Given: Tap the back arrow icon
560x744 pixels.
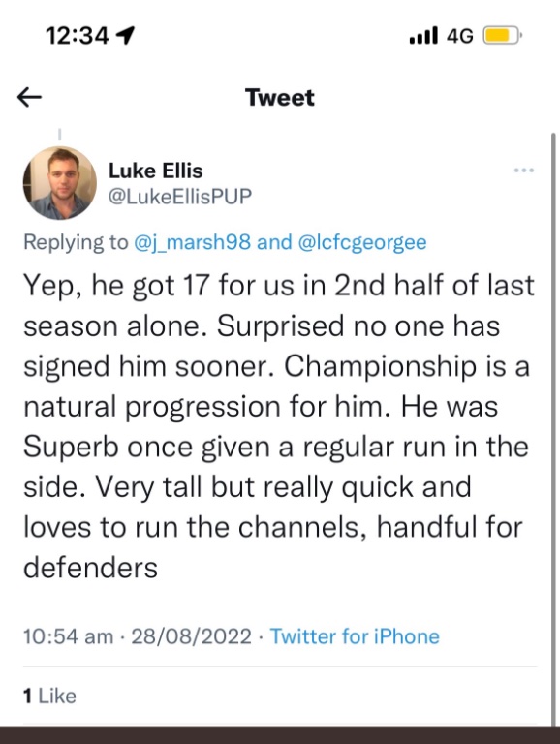Looking at the screenshot, I should tap(29, 97).
